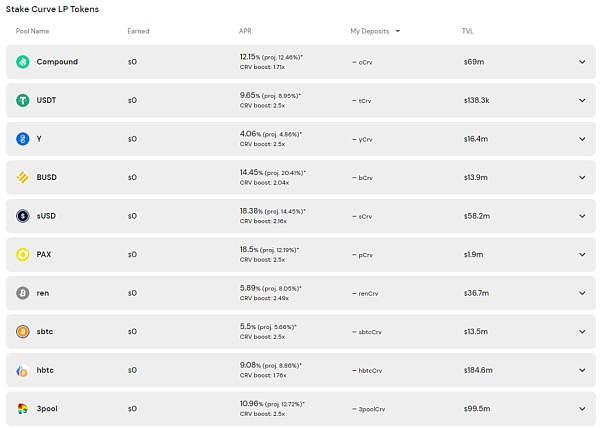The height and width of the screenshot is (428, 600).
Task: Click the grey ren pool icon
Action: click(23, 293)
